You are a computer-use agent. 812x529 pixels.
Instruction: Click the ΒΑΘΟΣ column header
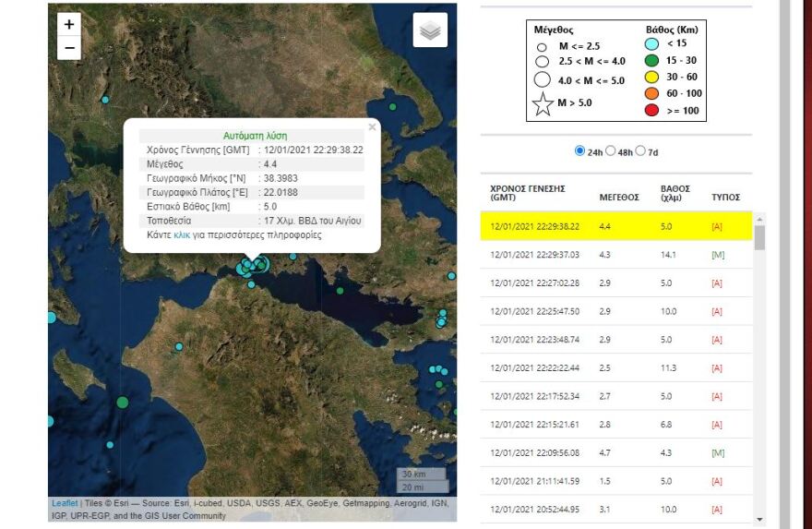(675, 193)
